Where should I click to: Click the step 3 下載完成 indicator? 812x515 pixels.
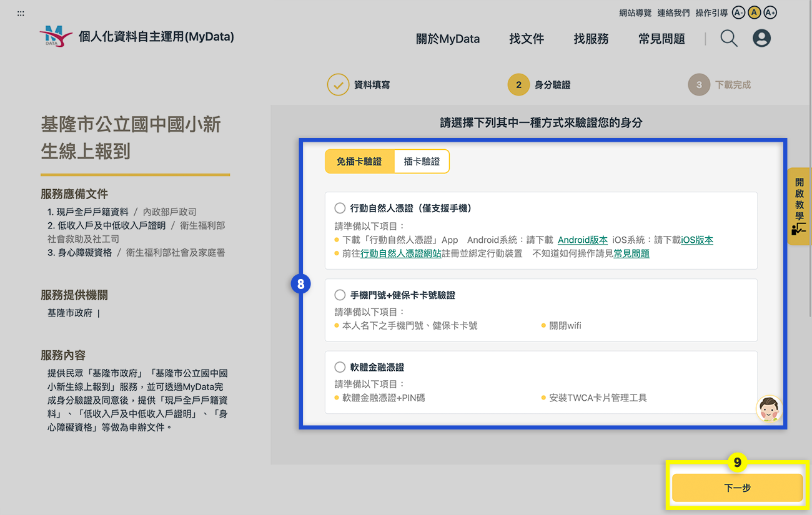click(720, 85)
